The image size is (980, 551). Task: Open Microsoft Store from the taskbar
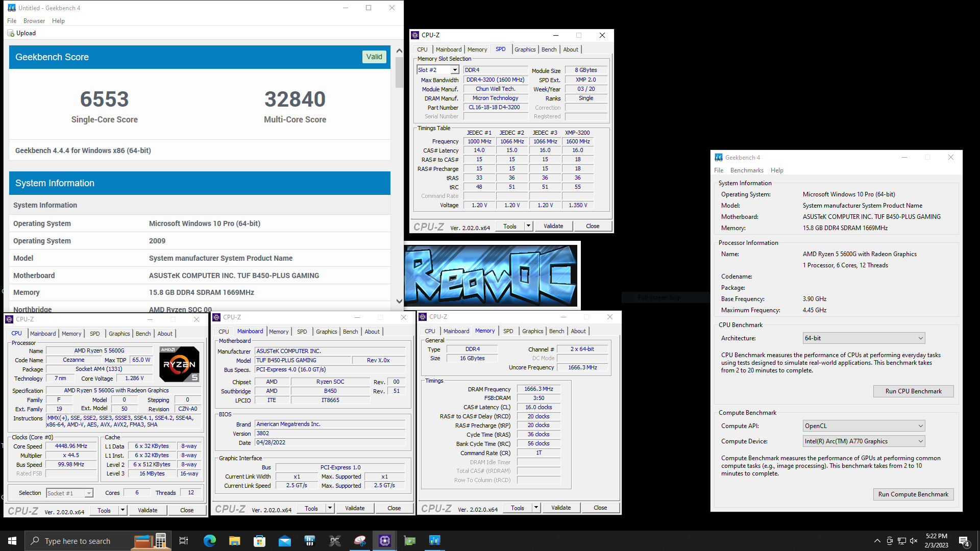pyautogui.click(x=260, y=541)
